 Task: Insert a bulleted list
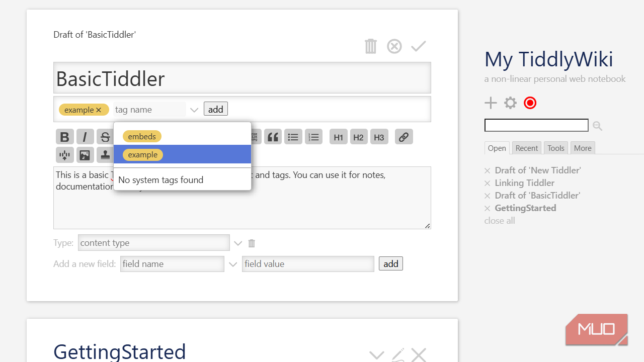[x=293, y=137]
